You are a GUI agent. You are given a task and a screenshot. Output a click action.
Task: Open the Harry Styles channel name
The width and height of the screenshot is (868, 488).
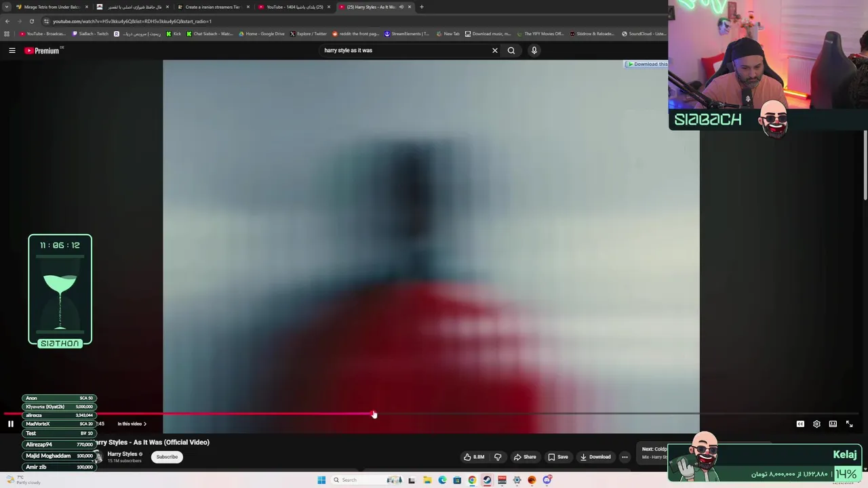pyautogui.click(x=122, y=454)
